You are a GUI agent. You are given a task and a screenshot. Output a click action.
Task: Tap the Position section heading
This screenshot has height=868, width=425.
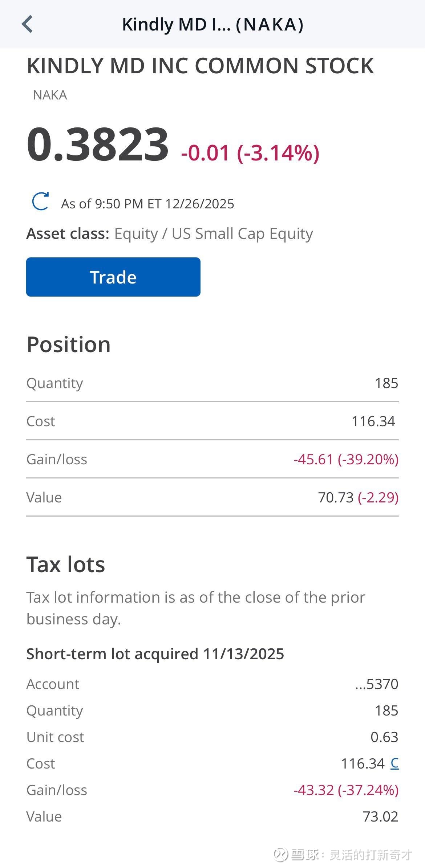(69, 345)
